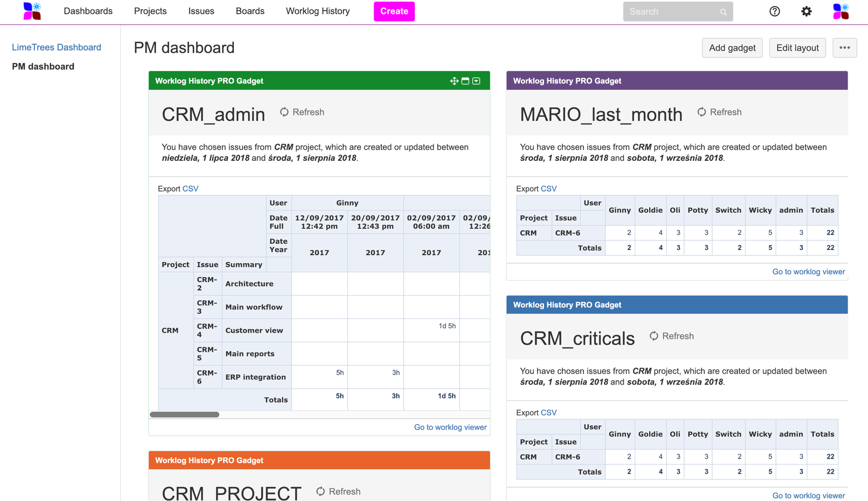Screen dimensions: 868x501
Task: Open the Worklog History menu
Action: coord(318,11)
